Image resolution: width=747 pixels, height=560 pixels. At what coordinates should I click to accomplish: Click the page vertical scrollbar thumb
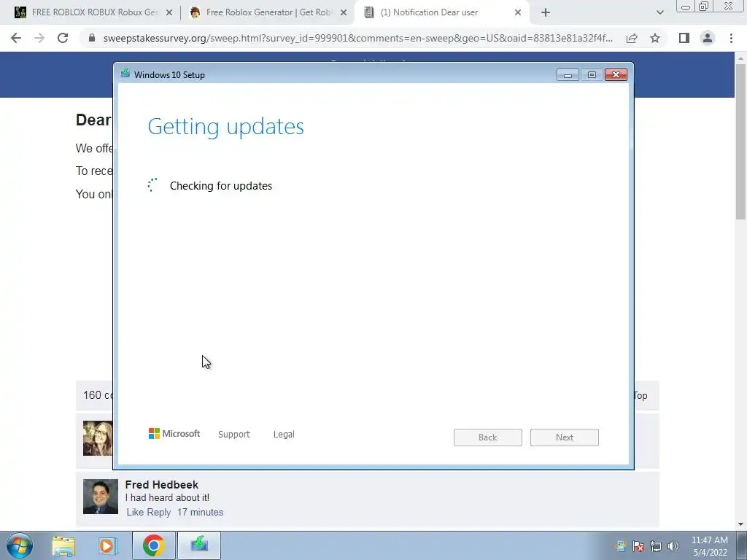(741, 143)
